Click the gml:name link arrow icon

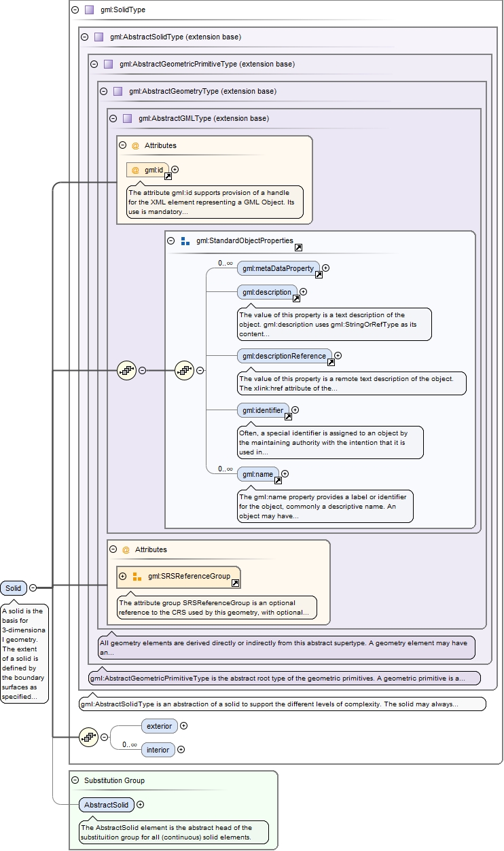(x=278, y=480)
